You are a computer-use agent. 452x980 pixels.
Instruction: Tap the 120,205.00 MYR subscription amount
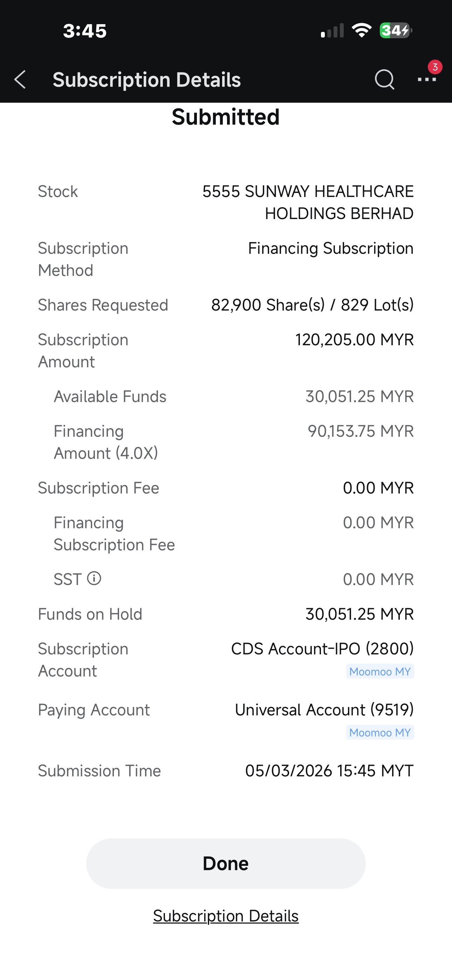354,340
